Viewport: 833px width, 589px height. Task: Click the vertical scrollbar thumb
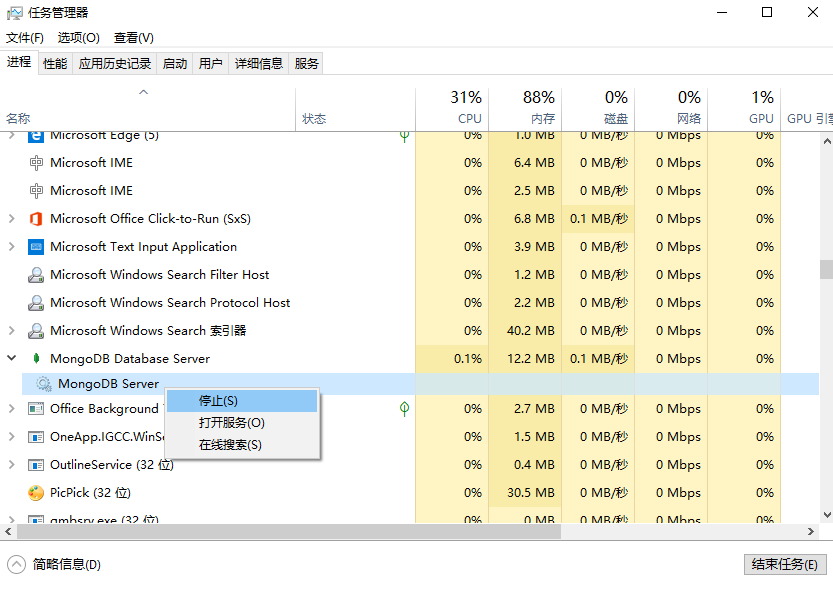point(826,269)
